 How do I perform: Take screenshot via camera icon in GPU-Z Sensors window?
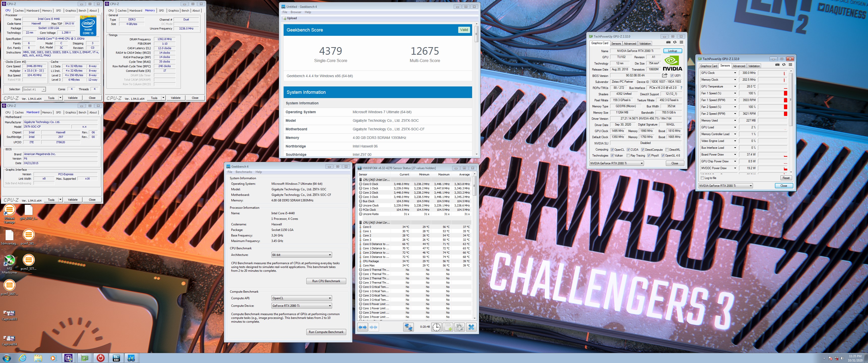point(777,65)
